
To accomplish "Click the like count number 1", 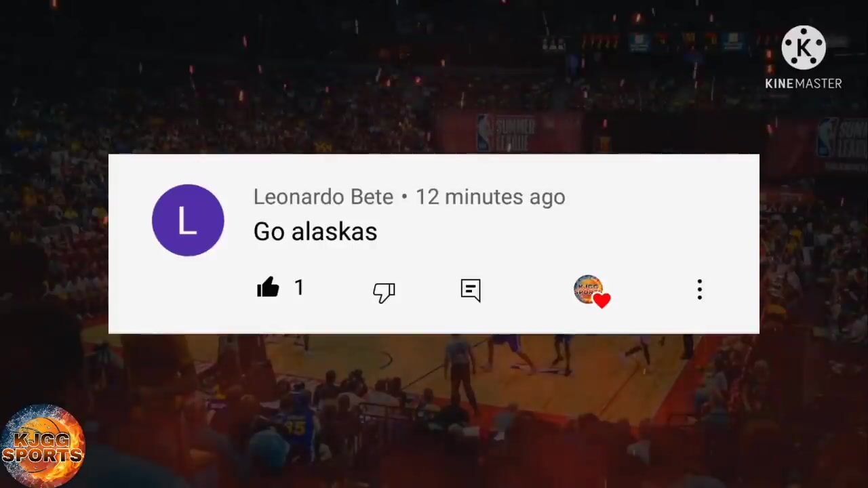I will (x=299, y=288).
